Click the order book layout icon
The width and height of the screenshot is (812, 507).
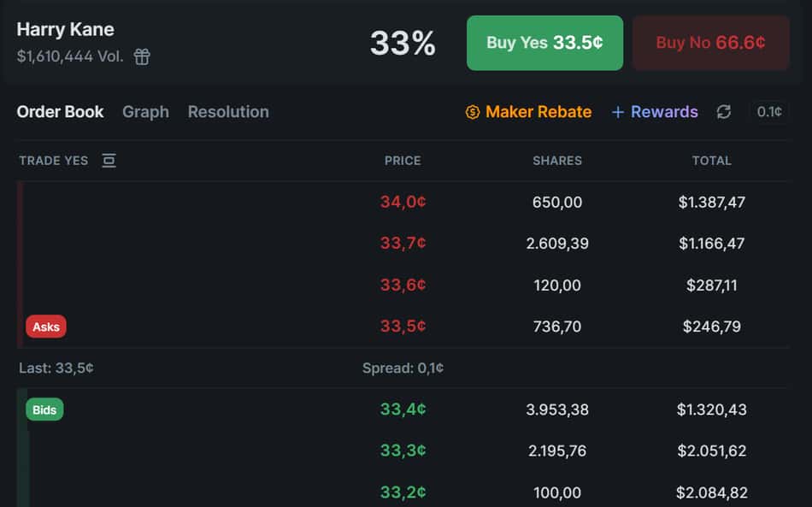point(109,161)
